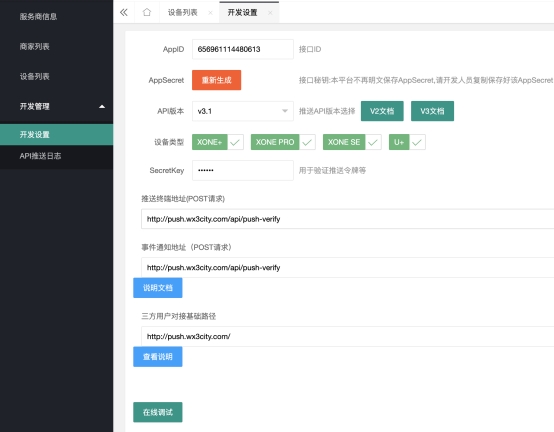Close the 设备列表 tab
554x432 pixels.
pos(210,13)
